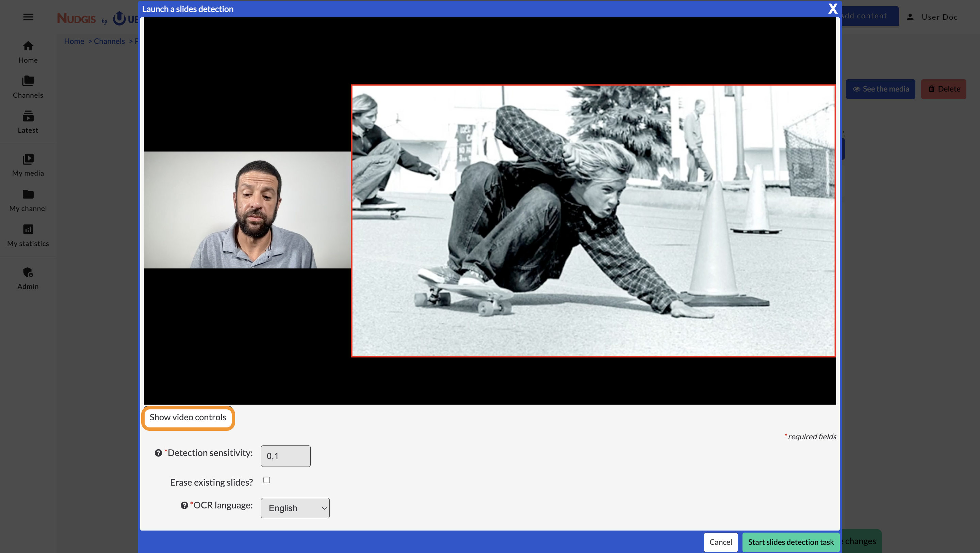Toggle the Erase existing slides checkbox
This screenshot has width=980, height=553.
[x=267, y=480]
